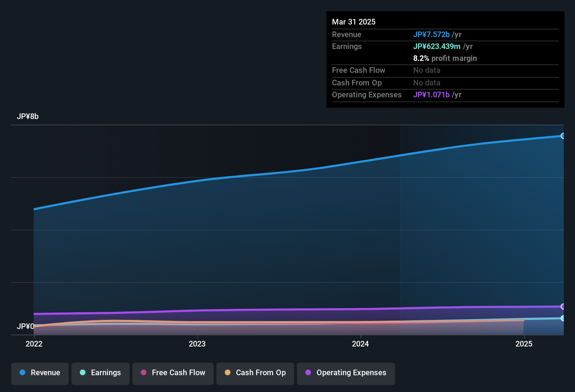Toggle the Revenue series legend button
The height and width of the screenshot is (392, 575).
point(40,374)
